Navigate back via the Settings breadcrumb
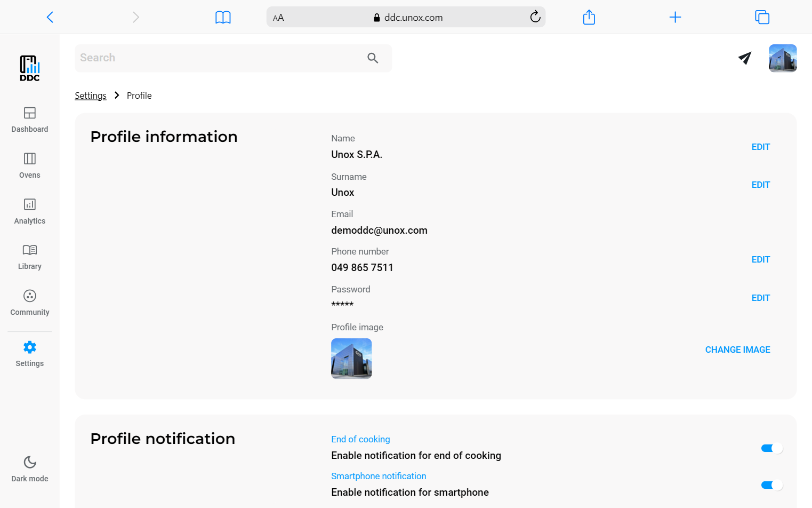This screenshot has height=508, width=812. tap(90, 95)
